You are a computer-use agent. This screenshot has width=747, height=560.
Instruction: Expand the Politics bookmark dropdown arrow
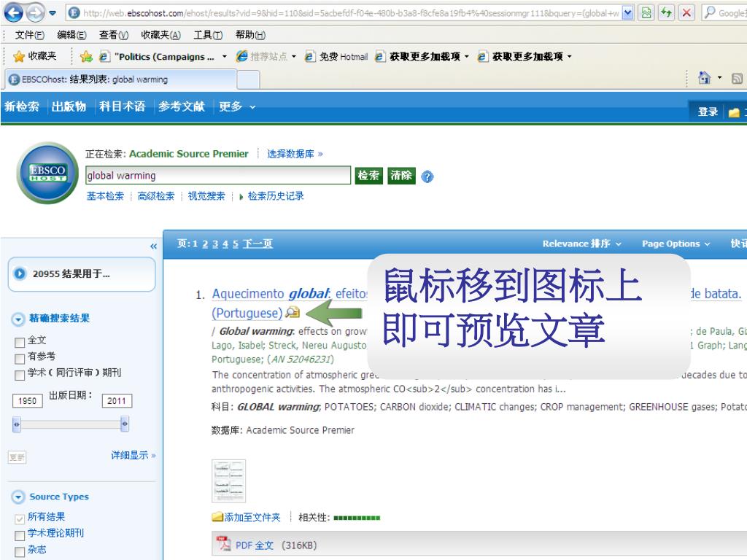point(225,57)
